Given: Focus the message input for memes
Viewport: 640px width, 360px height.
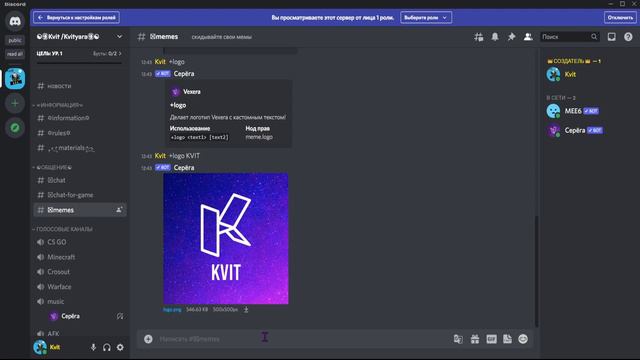Looking at the screenshot, I should pyautogui.click(x=302, y=339).
